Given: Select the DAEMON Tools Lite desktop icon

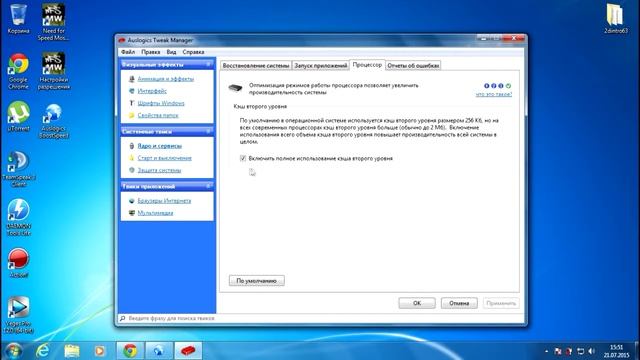Looking at the screenshot, I should coord(18,218).
